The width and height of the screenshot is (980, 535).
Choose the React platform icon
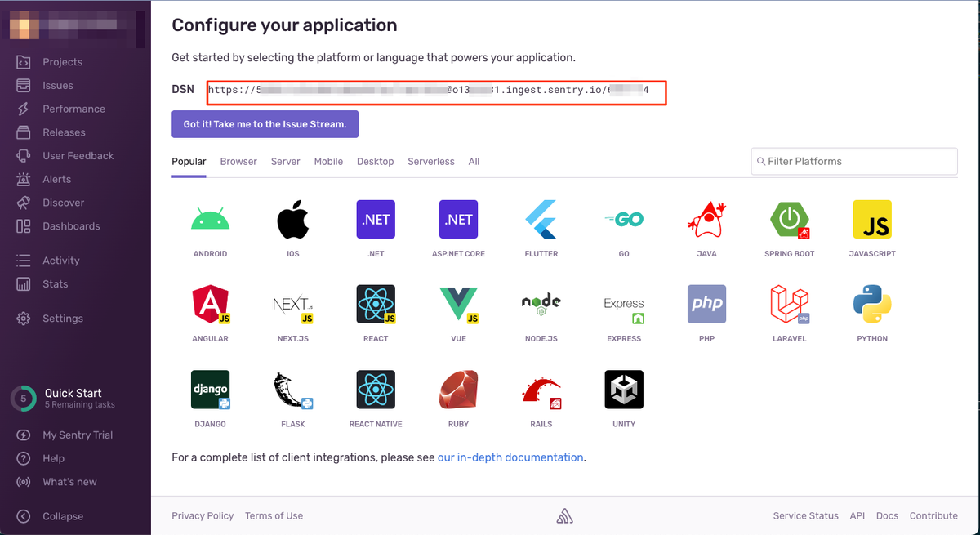pyautogui.click(x=376, y=304)
